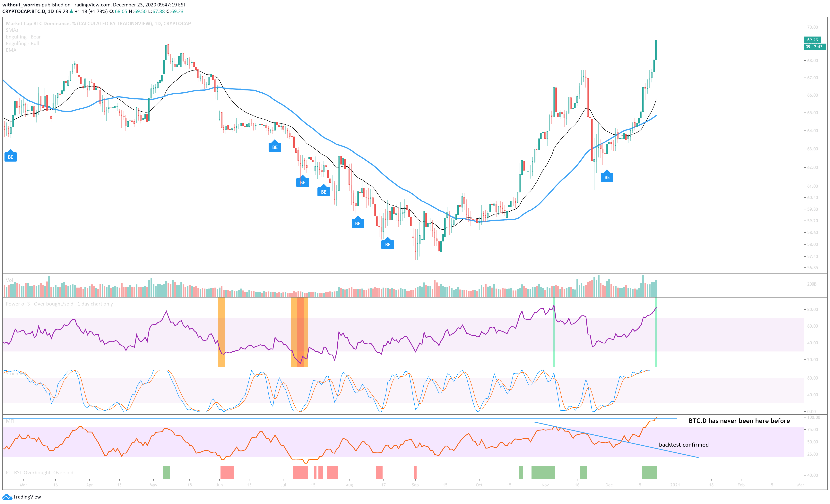Click the green up-arrow beside 69.23 in header

click(x=71, y=12)
